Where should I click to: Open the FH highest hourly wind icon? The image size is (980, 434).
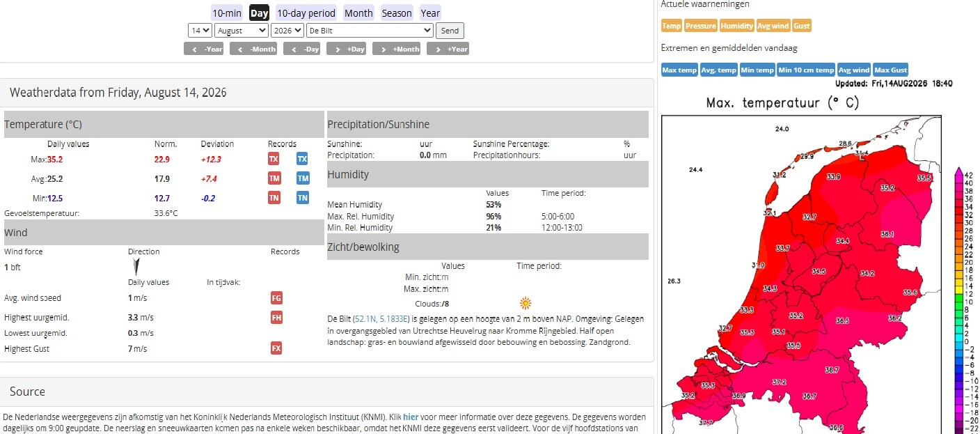pyautogui.click(x=276, y=318)
